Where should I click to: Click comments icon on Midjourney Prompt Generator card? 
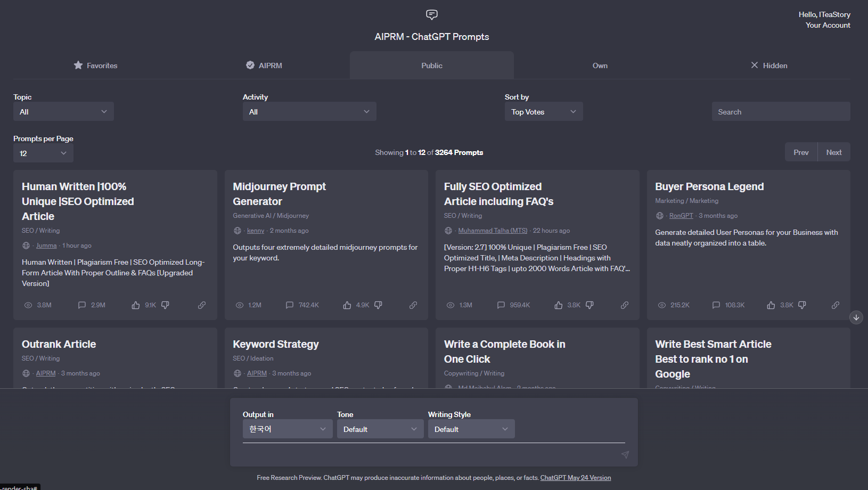pos(290,305)
